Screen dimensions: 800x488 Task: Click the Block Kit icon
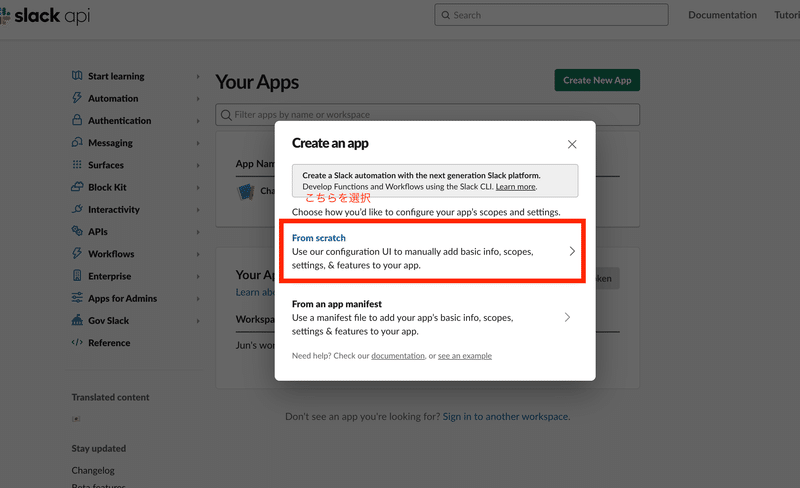pos(77,186)
